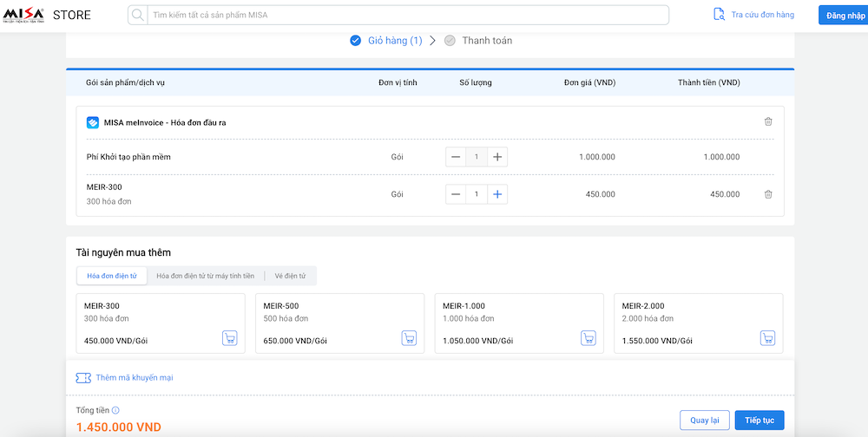Click the MISA meInvoice product icon
This screenshot has width=868, height=437.
93,122
